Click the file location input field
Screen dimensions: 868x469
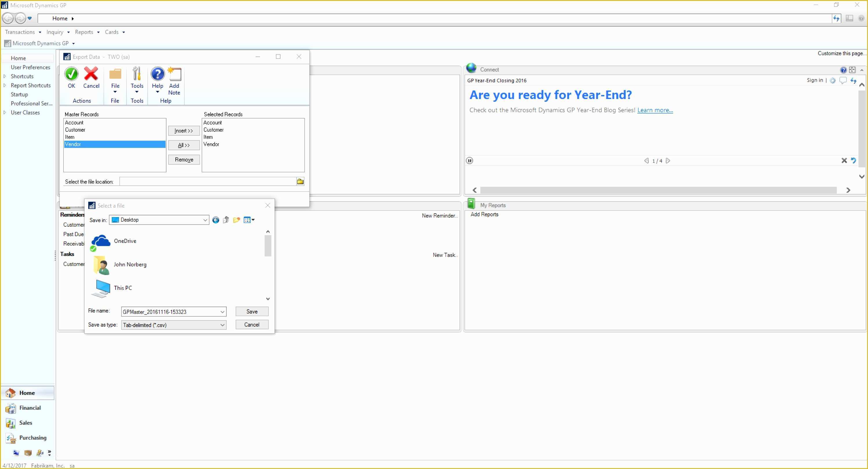pos(208,182)
